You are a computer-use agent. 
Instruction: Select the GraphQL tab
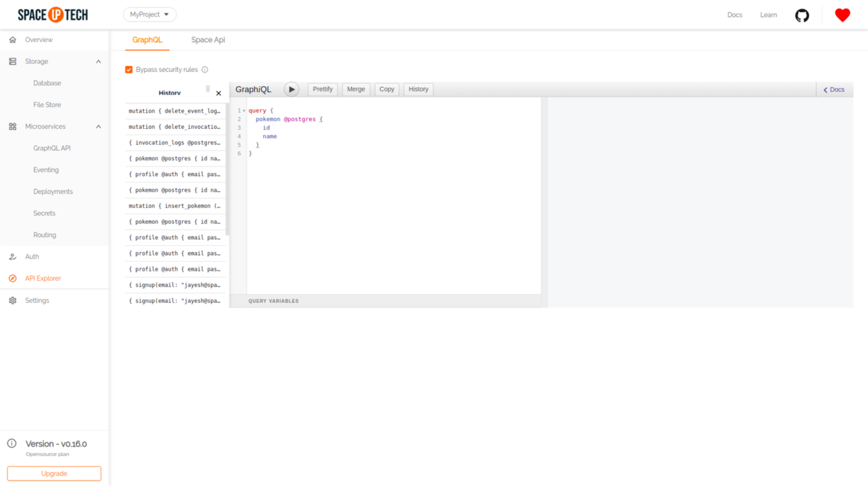click(x=147, y=40)
